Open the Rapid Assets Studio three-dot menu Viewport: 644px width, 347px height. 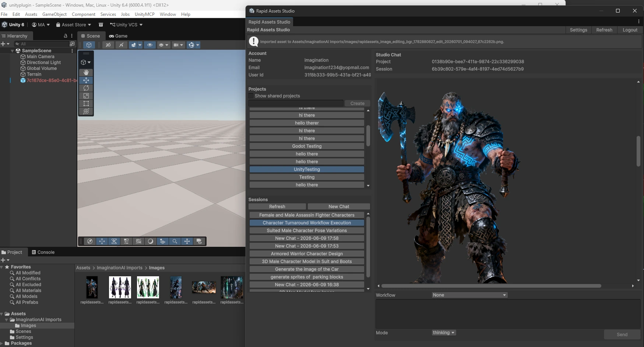click(x=639, y=22)
